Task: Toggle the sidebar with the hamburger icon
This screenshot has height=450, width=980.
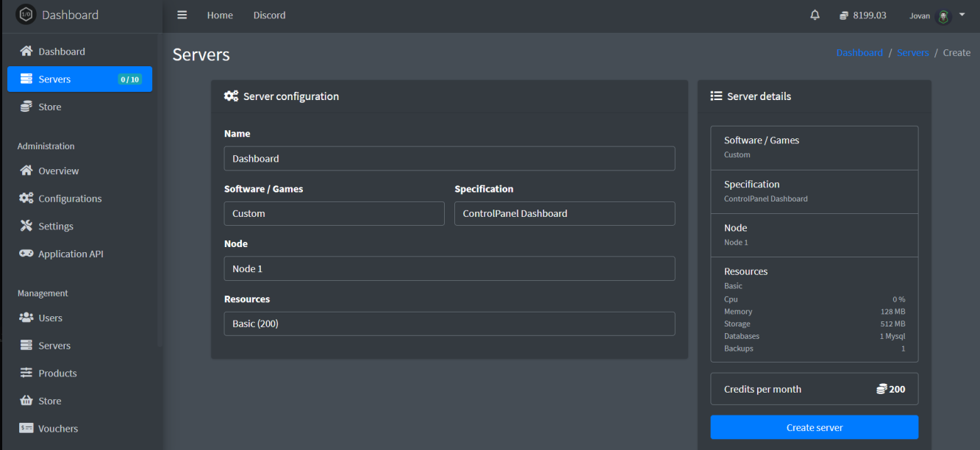Action: pyautogui.click(x=182, y=14)
